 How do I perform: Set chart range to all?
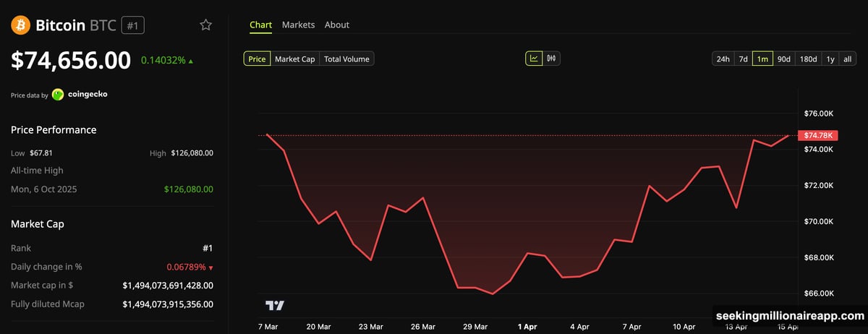[x=848, y=59]
